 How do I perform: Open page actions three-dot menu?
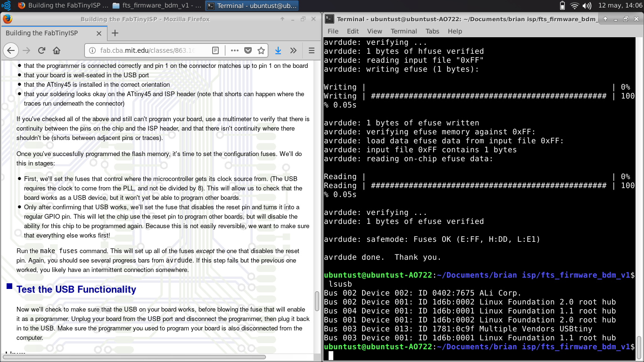(x=235, y=50)
